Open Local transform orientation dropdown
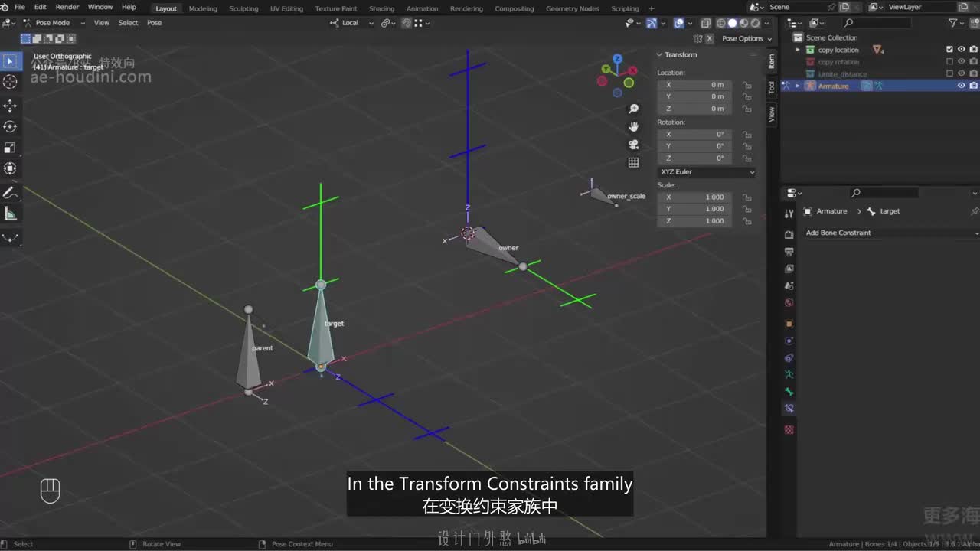980x551 pixels. coord(351,23)
